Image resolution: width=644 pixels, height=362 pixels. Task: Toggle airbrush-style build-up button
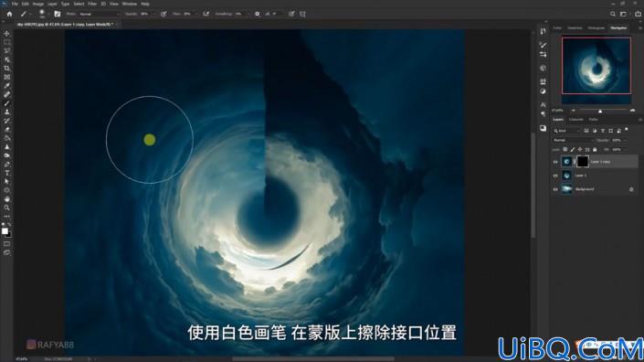tap(206, 14)
